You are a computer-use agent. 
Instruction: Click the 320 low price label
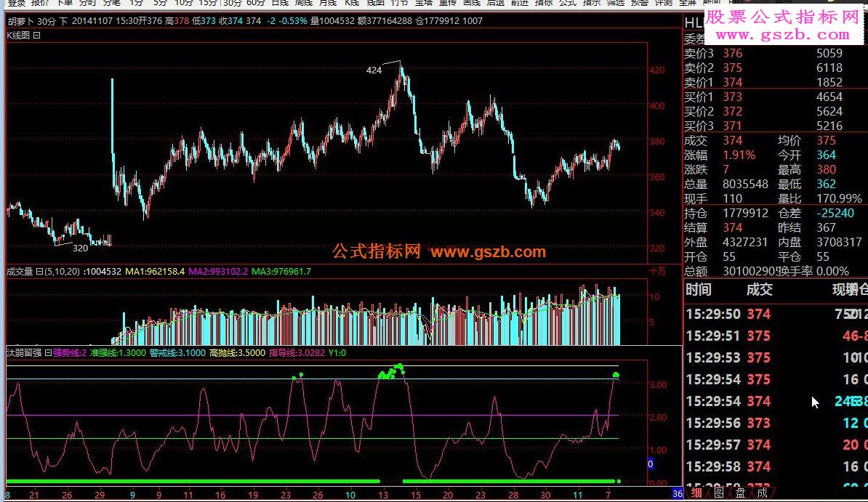[x=80, y=248]
